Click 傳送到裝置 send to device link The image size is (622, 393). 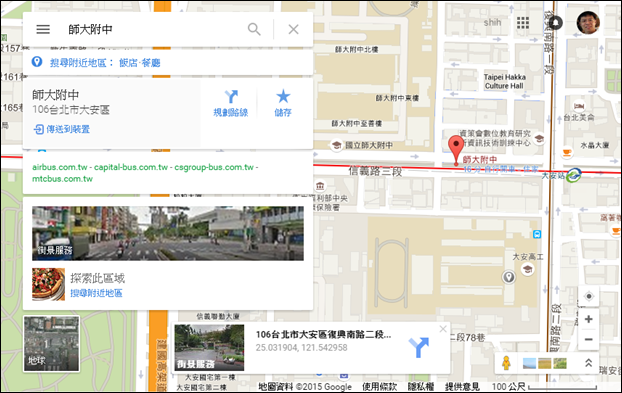[62, 129]
